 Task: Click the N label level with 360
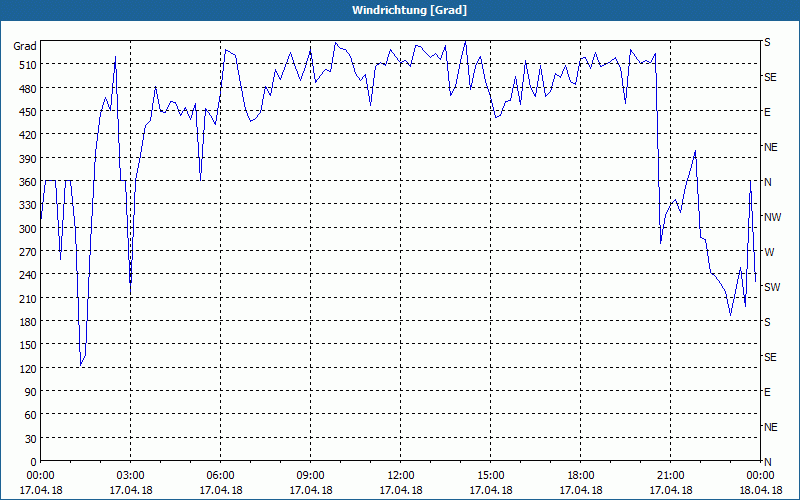[767, 182]
